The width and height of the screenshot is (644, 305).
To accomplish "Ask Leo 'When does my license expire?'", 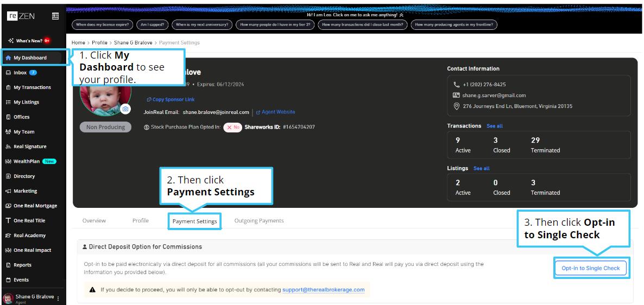I will click(102, 24).
